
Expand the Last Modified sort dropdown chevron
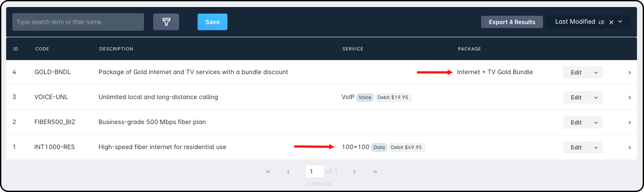pyautogui.click(x=620, y=22)
